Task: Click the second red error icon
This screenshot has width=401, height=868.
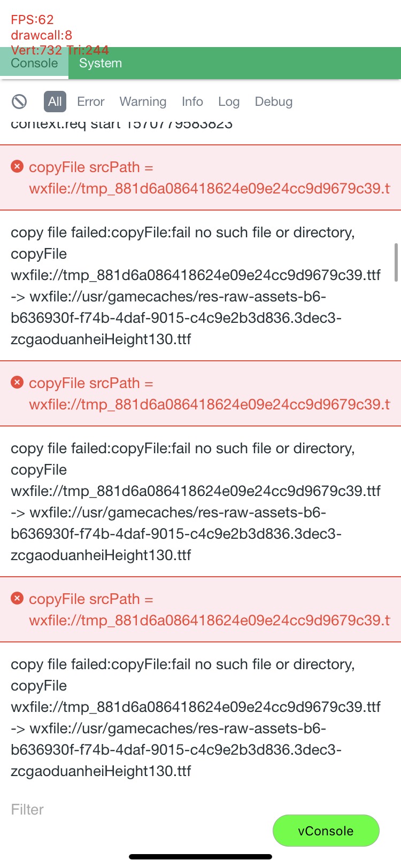Action: pyautogui.click(x=17, y=383)
